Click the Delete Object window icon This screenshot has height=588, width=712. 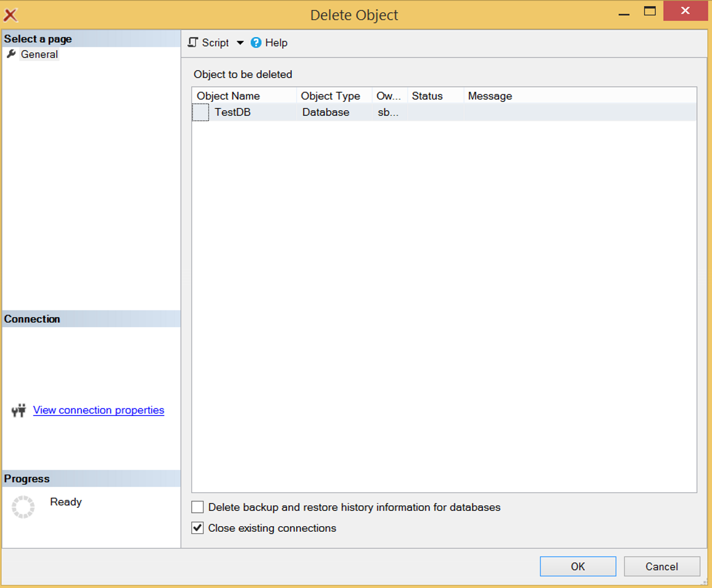(10, 15)
